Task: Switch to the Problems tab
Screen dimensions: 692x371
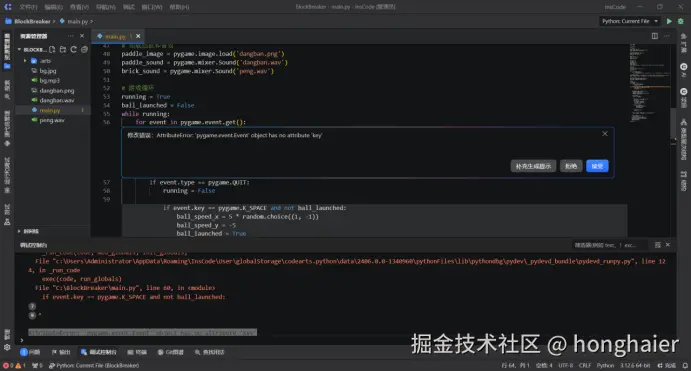Action: (x=30, y=352)
